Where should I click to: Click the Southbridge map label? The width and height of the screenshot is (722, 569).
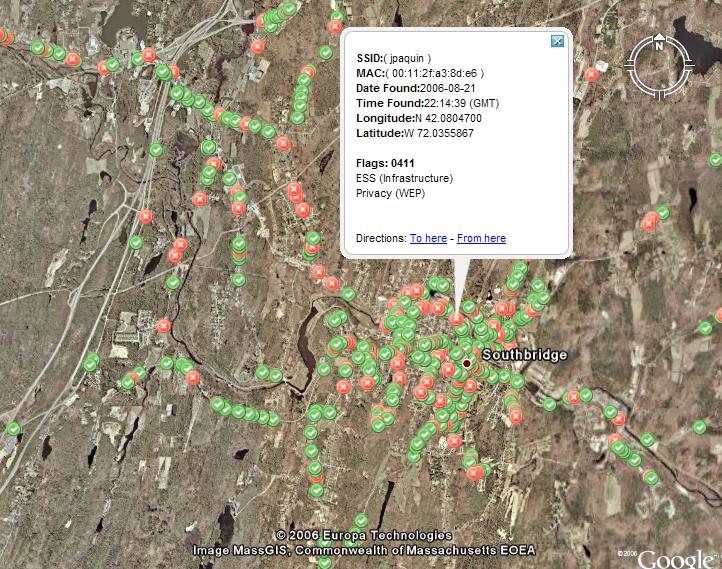[x=524, y=355]
